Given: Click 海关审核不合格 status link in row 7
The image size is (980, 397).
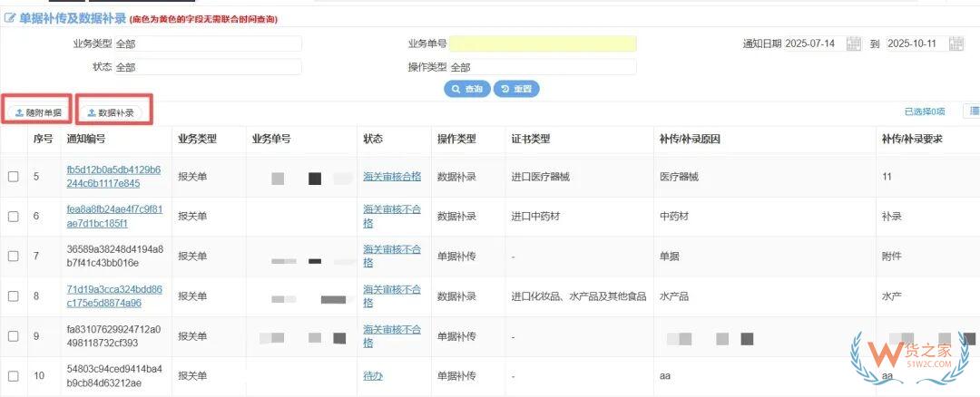Looking at the screenshot, I should (x=392, y=256).
